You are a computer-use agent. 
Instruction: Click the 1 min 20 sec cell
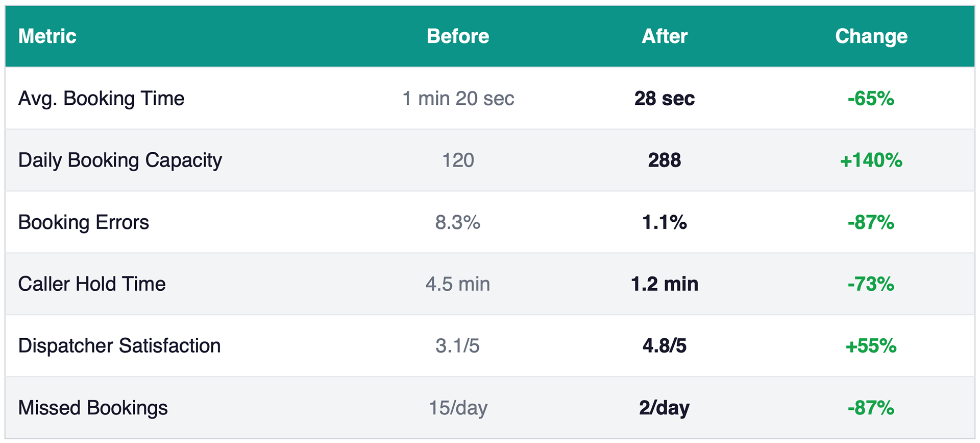pyautogui.click(x=458, y=99)
